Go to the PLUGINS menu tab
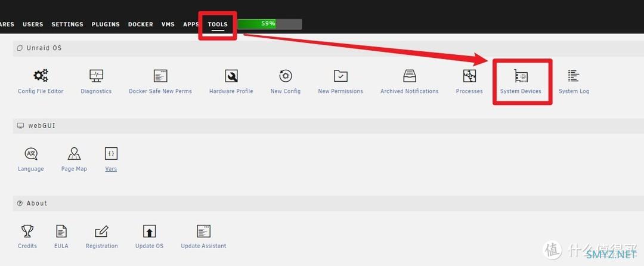Viewport: 644px width, 266px height. point(106,24)
